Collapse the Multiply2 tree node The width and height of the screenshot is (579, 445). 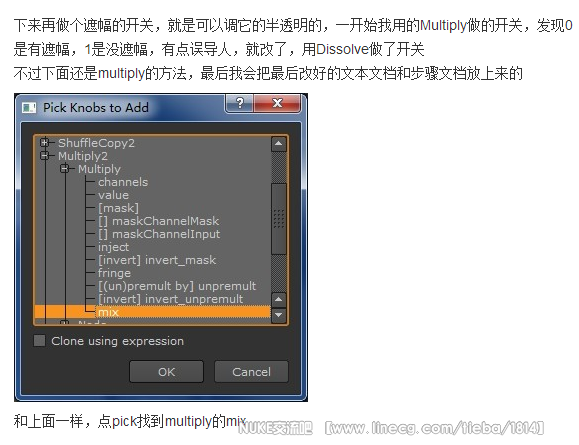coord(45,155)
